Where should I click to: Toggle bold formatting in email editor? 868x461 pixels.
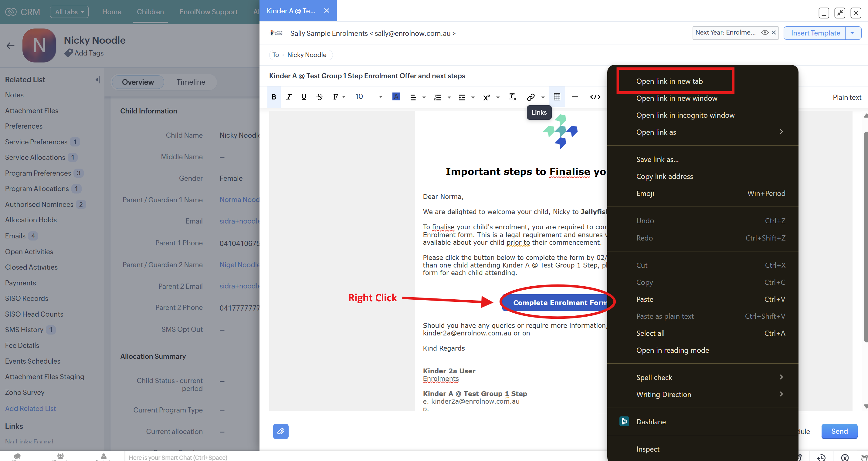point(274,97)
